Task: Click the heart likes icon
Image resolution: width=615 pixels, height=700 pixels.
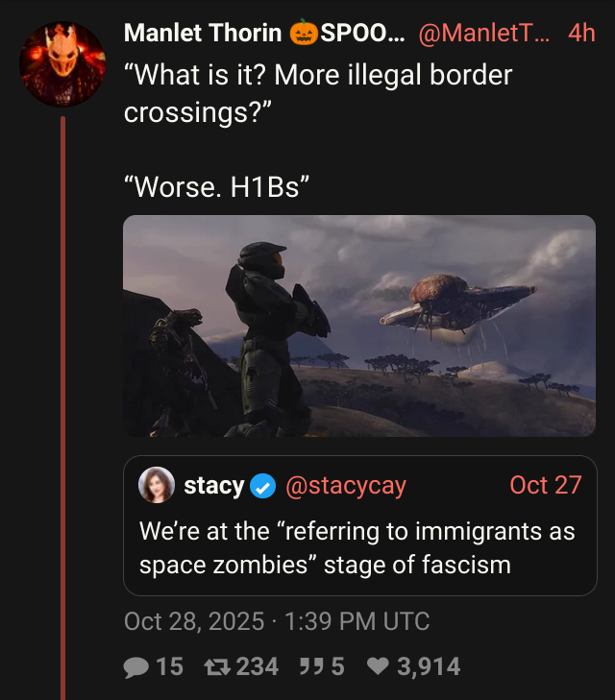Action: coord(378,667)
